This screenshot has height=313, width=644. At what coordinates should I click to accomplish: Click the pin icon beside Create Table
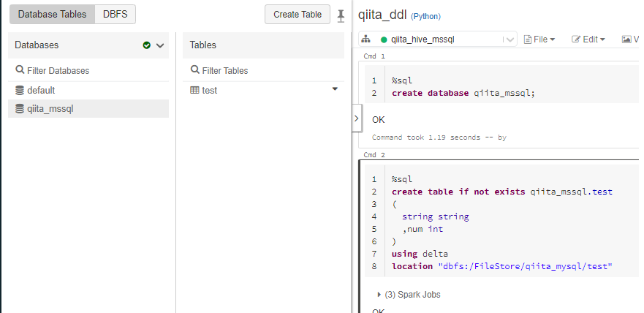pyautogui.click(x=341, y=15)
